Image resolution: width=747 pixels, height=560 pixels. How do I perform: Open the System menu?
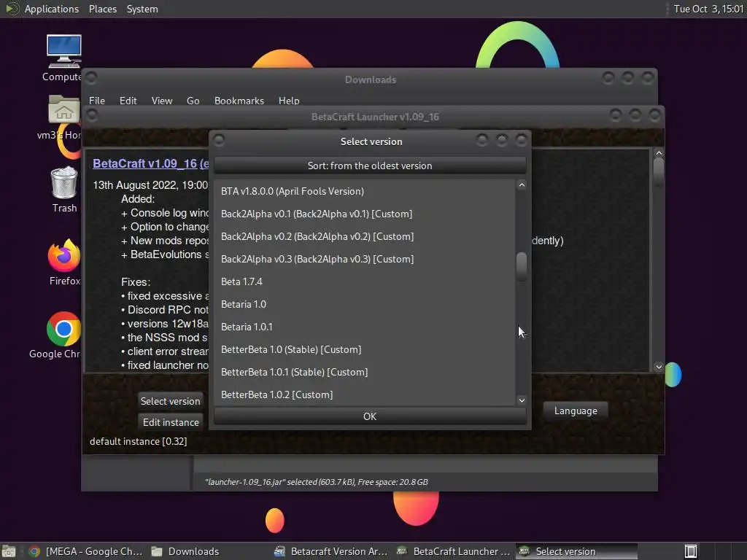[x=142, y=9]
